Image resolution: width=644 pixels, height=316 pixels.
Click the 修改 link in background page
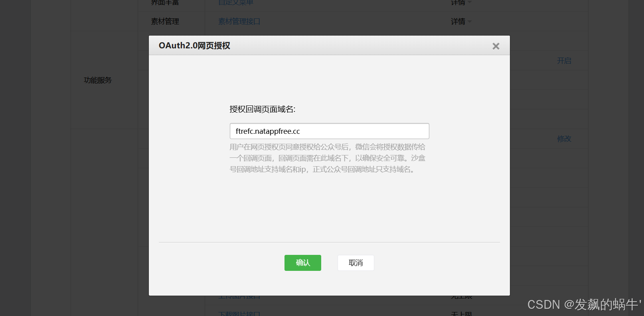tap(564, 139)
